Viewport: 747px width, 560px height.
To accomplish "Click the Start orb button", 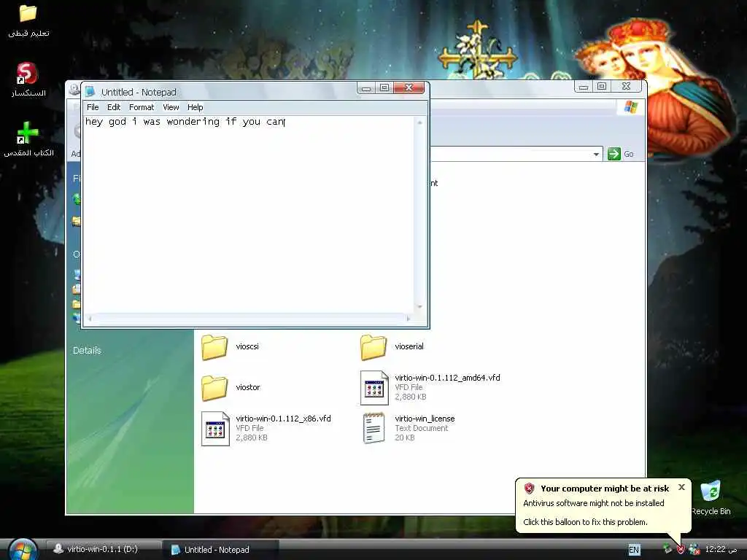I will point(23,550).
